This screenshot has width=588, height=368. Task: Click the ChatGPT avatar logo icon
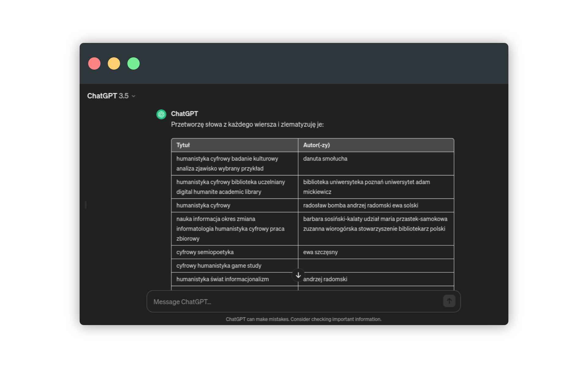pos(161,114)
